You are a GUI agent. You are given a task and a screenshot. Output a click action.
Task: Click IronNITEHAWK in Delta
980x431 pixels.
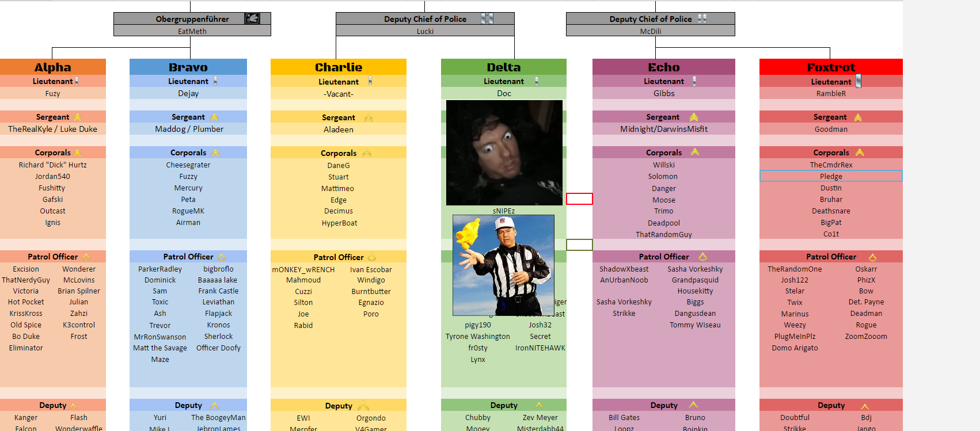[540, 348]
